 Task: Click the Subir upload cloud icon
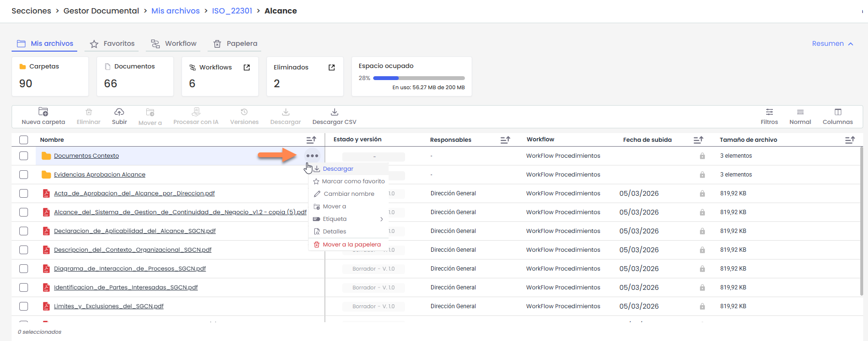(119, 112)
